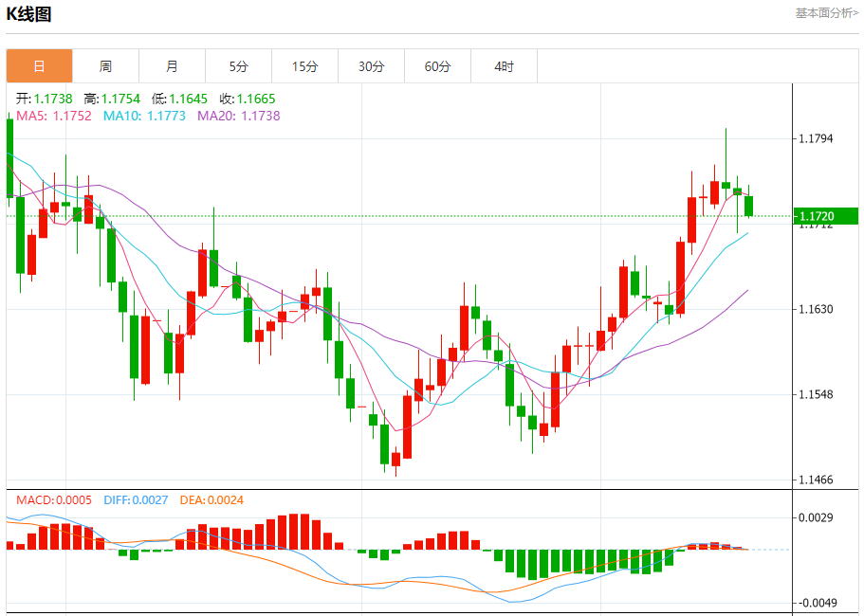864x616 pixels.
Task: Click the 1.1794 price axis label
Action: click(816, 138)
